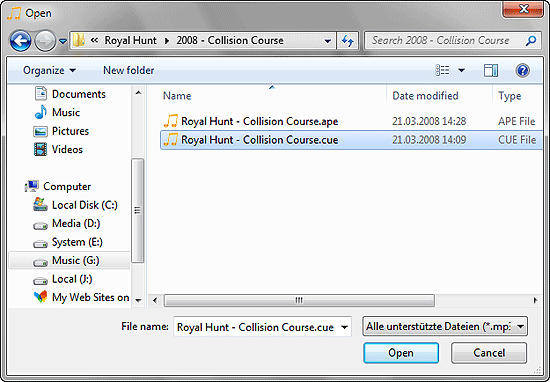Open Local Disk (C:) drive
Viewport: 550px width, 382px height.
click(85, 205)
